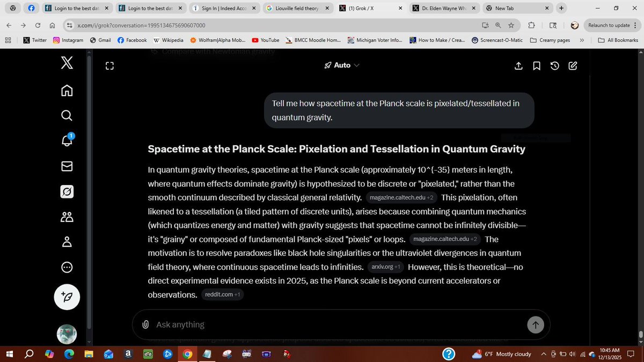Viewport: 644px width, 362px height.
Task: Open Explore search in X sidebar
Action: point(67,115)
